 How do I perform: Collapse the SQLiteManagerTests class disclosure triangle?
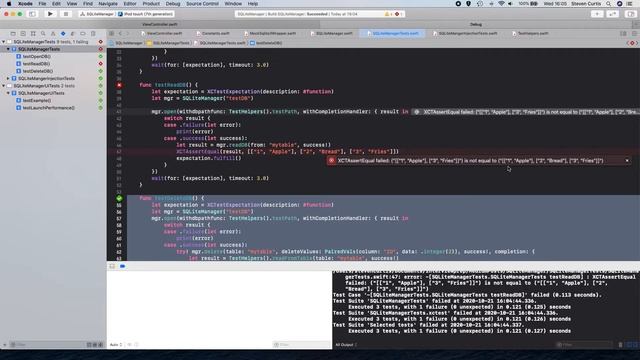click(x=8, y=49)
